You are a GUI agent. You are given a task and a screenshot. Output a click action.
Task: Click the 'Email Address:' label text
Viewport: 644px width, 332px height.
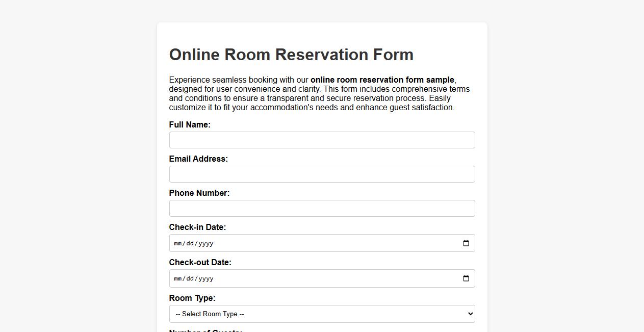coord(198,159)
